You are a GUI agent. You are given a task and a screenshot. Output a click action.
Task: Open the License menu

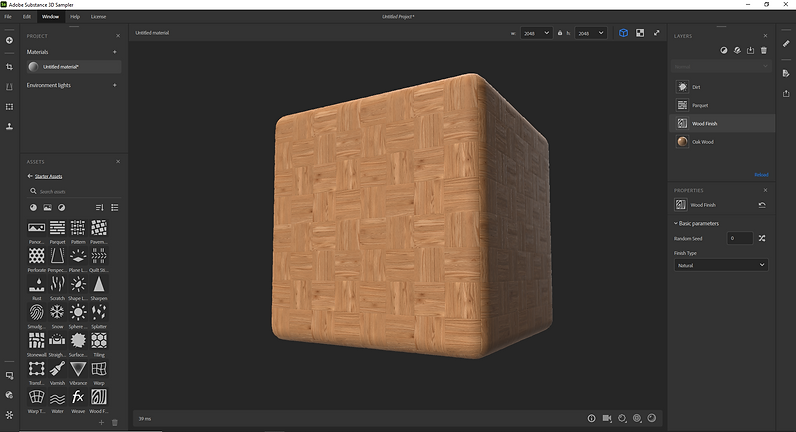[98, 17]
